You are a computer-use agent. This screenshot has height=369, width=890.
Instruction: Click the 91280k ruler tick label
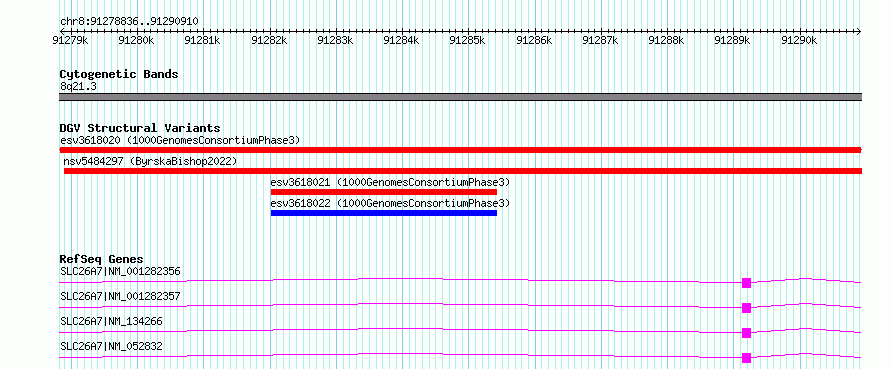[136, 40]
